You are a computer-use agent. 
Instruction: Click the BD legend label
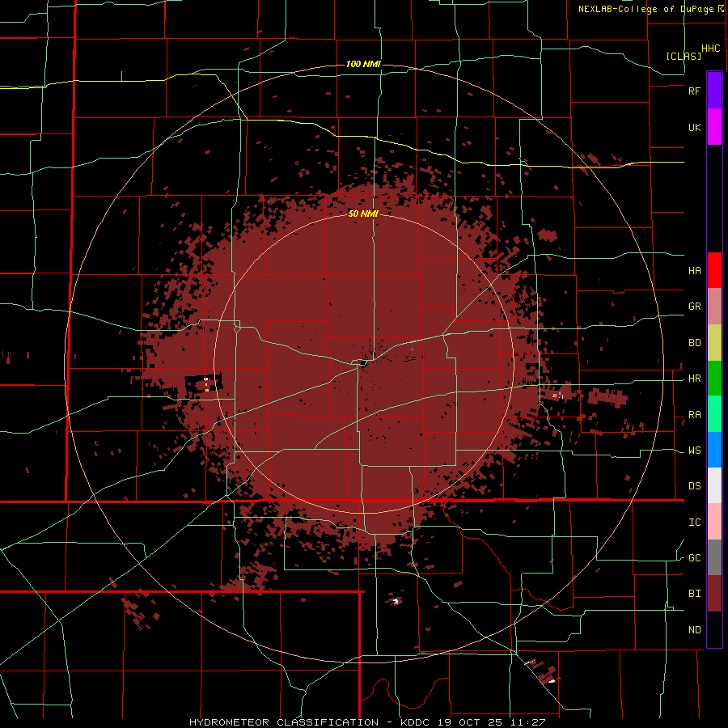tap(695, 343)
